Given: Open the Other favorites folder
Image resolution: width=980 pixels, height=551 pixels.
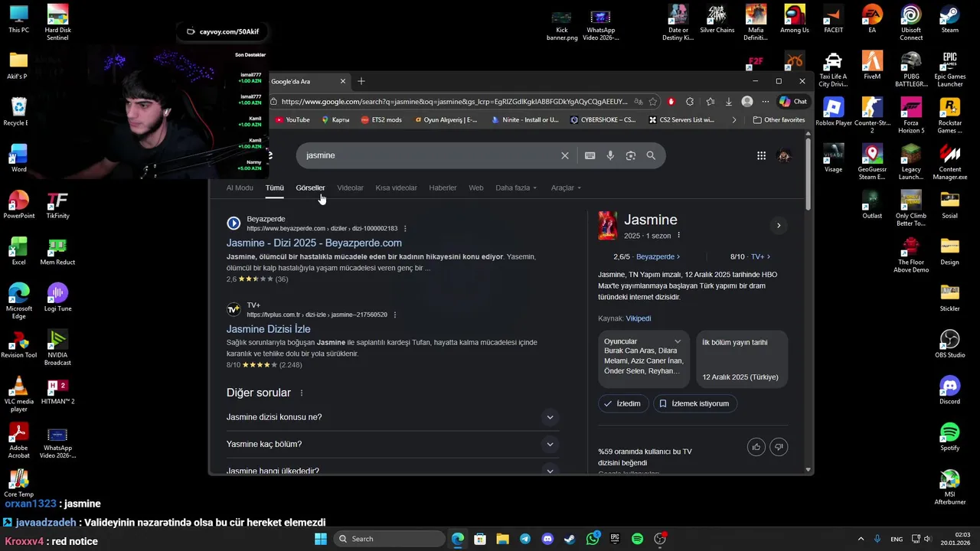Looking at the screenshot, I should coord(779,119).
